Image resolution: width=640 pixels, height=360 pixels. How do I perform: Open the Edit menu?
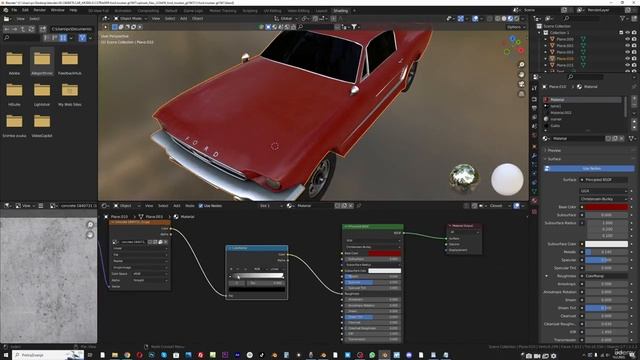tap(25, 10)
